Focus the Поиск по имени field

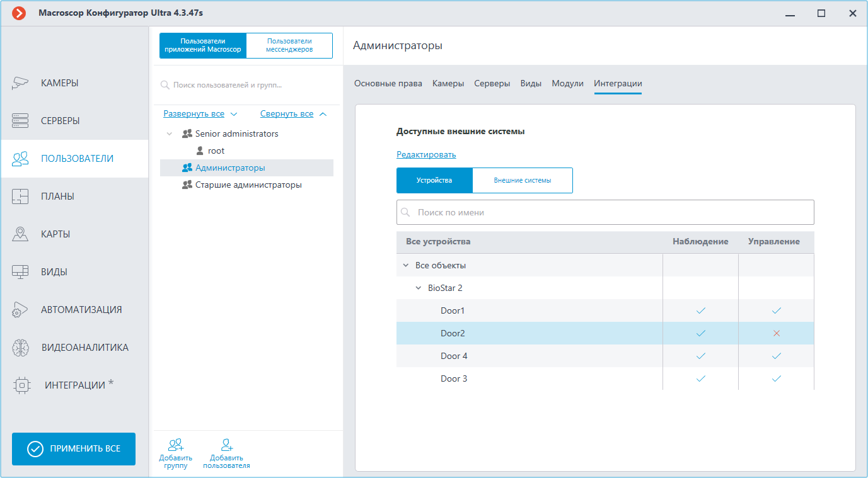point(605,213)
